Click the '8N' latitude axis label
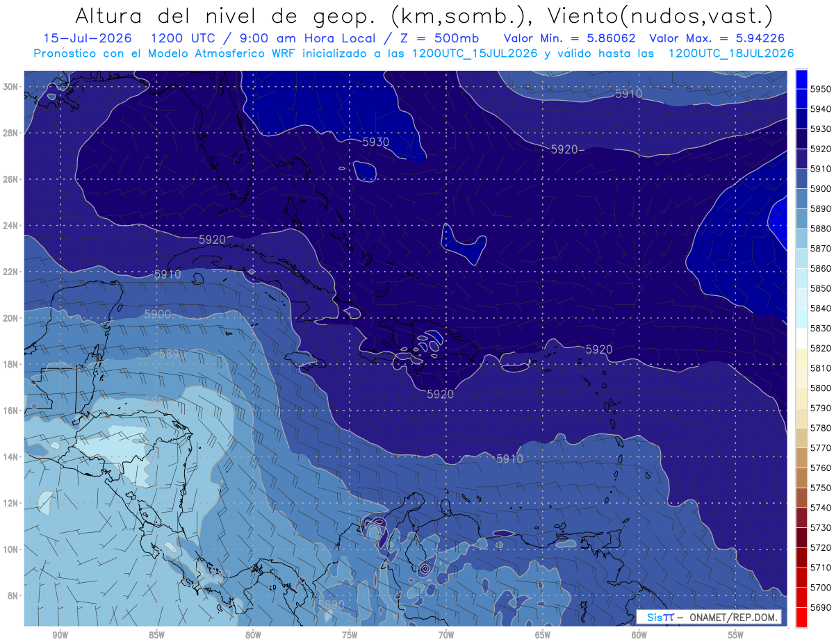Screen dimensions: 834x644 13,595
